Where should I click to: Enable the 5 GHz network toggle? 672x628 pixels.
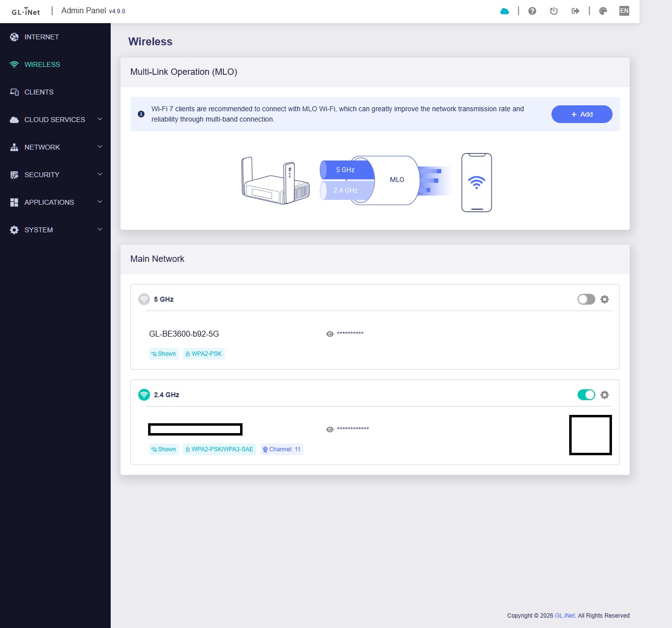[x=586, y=299]
